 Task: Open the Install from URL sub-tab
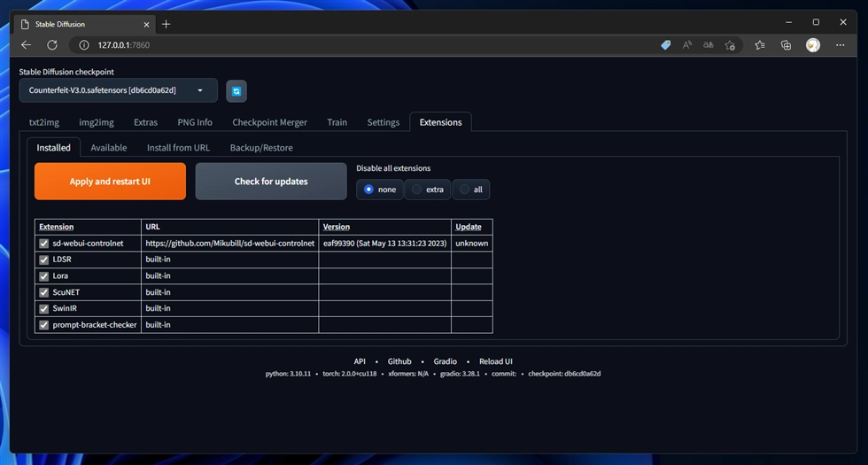click(178, 148)
